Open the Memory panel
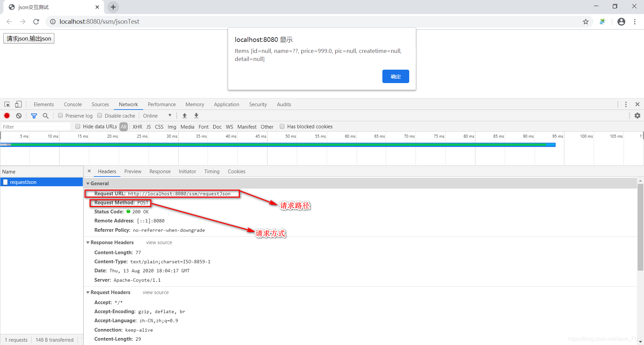 [195, 105]
